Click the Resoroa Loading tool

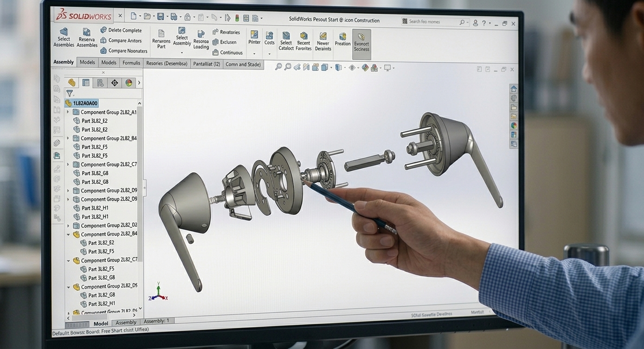coord(201,39)
